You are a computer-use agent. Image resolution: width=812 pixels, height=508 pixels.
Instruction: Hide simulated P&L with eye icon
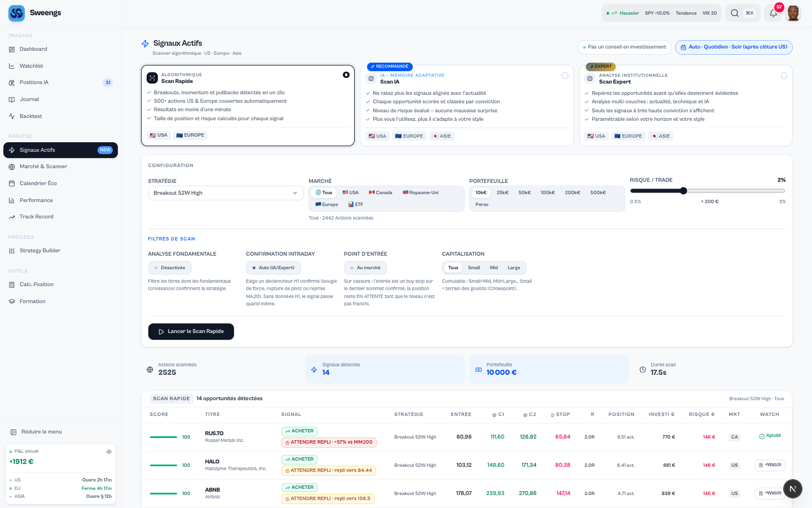click(x=109, y=452)
